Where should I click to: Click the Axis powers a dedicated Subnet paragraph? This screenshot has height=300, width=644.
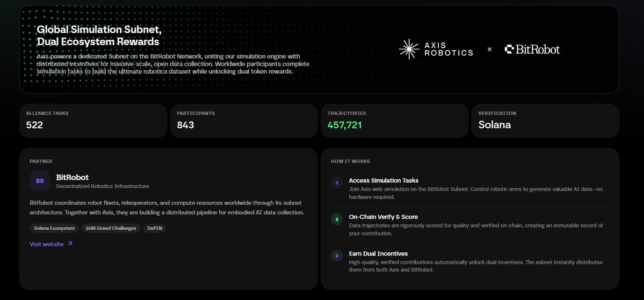[x=173, y=64]
